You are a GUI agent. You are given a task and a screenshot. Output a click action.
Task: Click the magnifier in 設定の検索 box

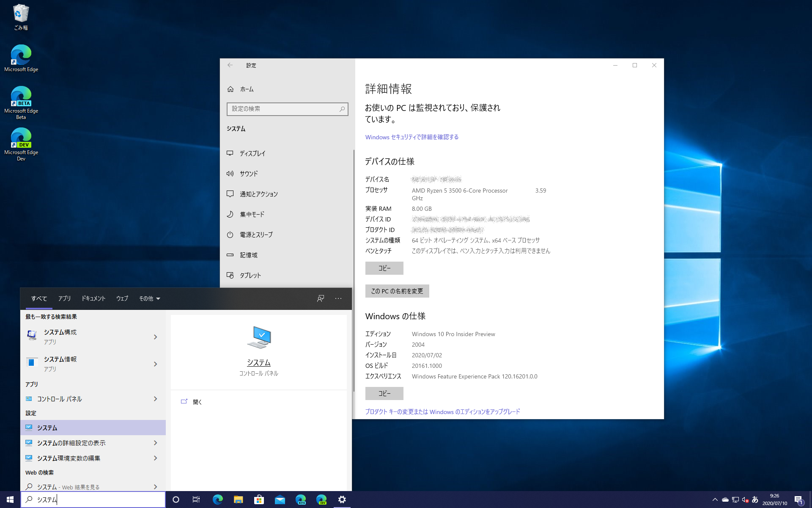(x=342, y=109)
